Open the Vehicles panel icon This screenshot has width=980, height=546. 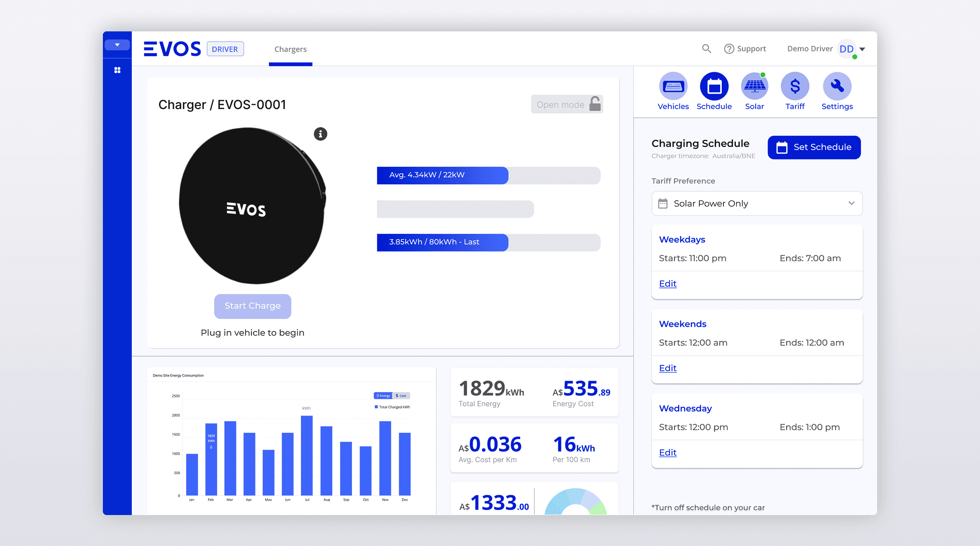click(x=673, y=86)
